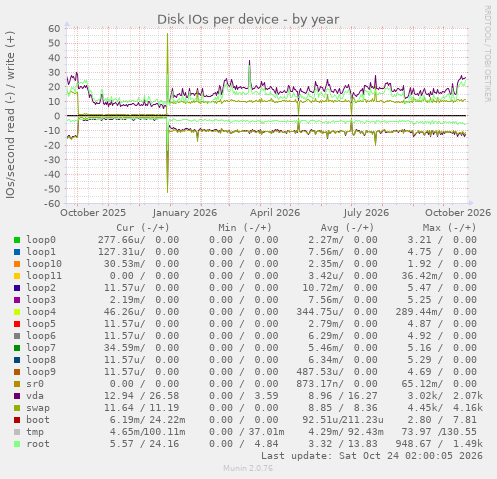Click the 'July 2026' x-axis label

click(366, 213)
